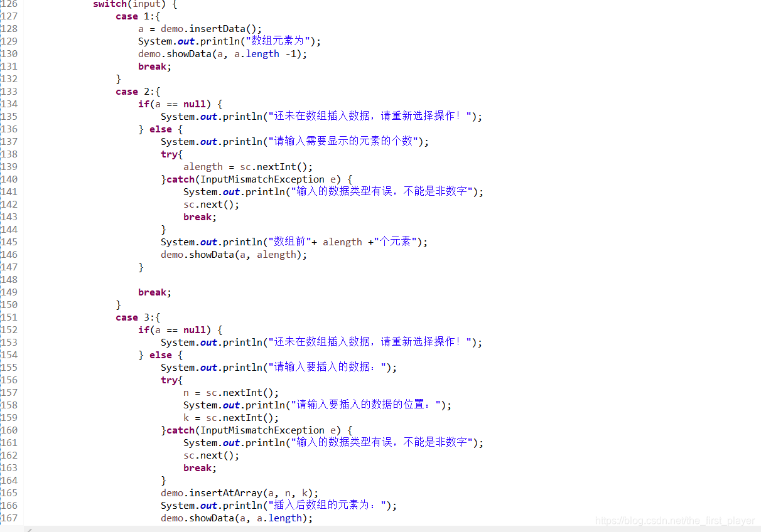Click the 'break;' on line 163
Viewport: 761px width, 532px height.
(200, 468)
